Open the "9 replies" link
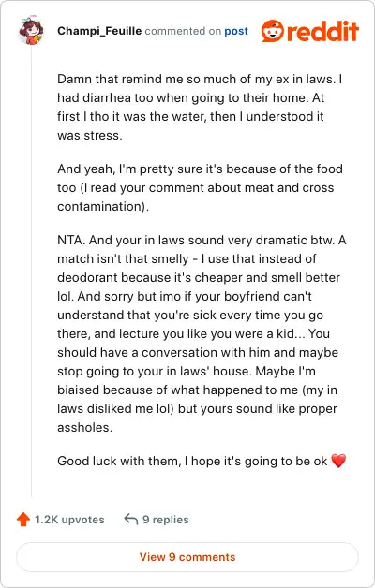 (x=166, y=520)
